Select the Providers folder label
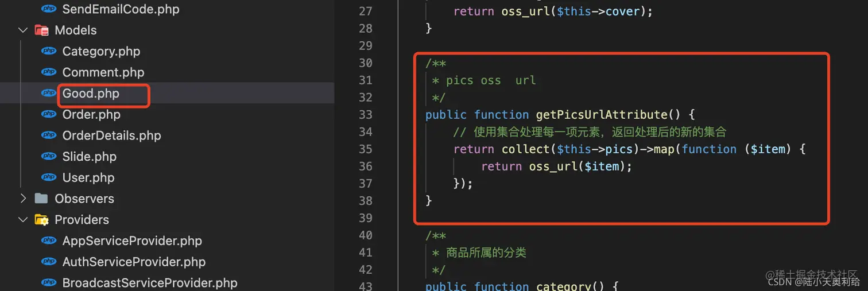Screen dimensions: 868x291 (82, 220)
